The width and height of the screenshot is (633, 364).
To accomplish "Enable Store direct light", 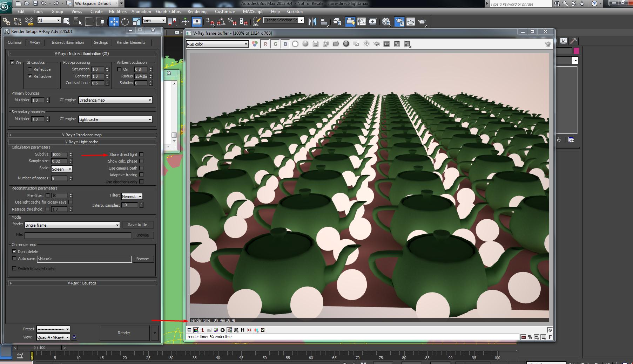I will click(x=141, y=154).
